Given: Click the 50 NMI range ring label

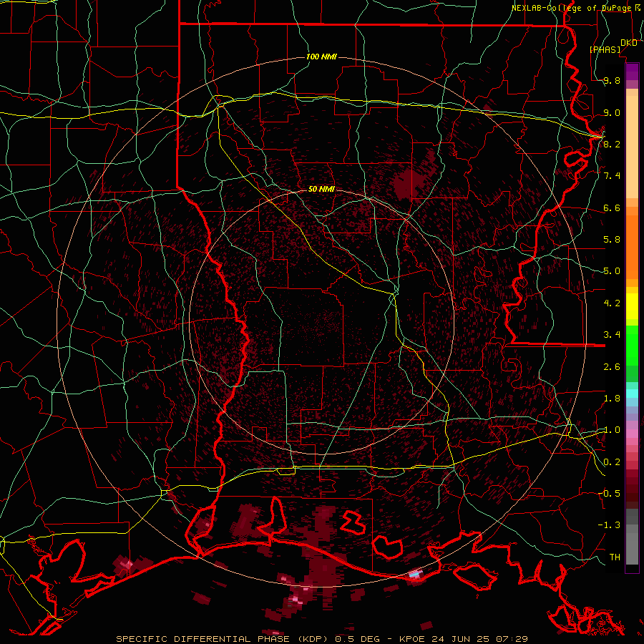Looking at the screenshot, I should 321,189.
